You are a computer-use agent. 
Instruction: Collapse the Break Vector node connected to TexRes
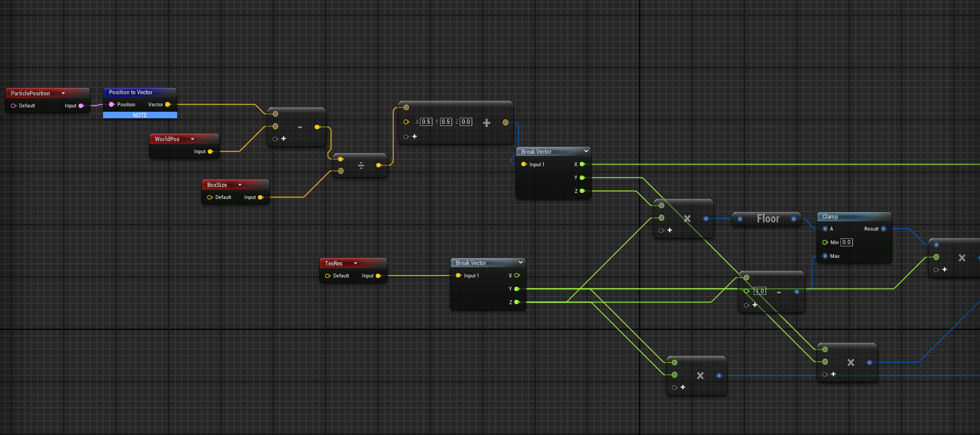pos(520,262)
